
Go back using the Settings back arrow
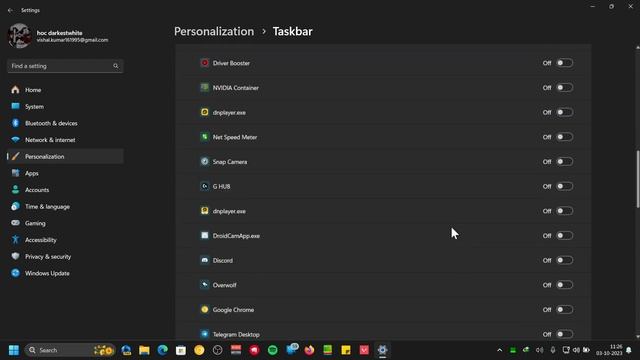[x=10, y=10]
